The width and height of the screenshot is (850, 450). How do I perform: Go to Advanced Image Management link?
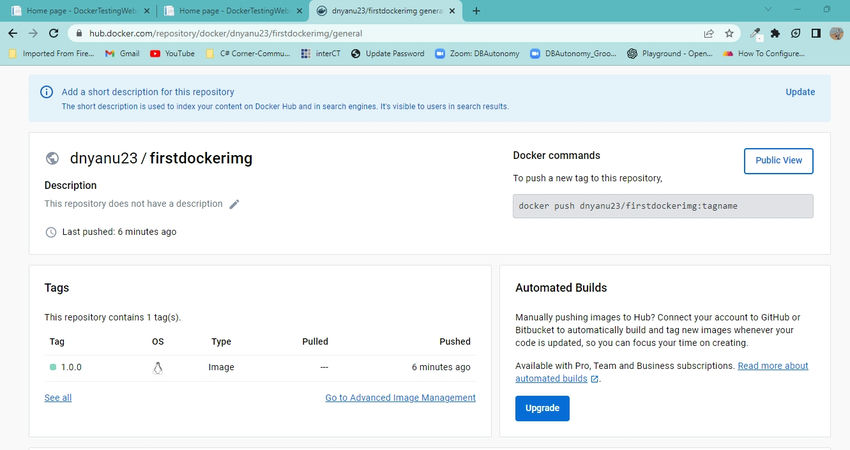point(400,397)
